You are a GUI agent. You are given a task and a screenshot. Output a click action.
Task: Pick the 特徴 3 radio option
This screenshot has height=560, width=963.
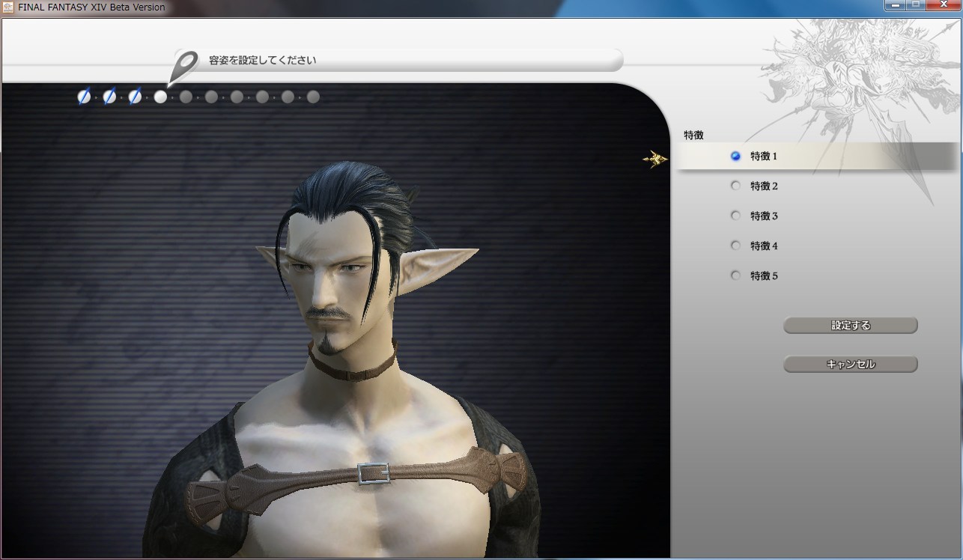point(735,216)
